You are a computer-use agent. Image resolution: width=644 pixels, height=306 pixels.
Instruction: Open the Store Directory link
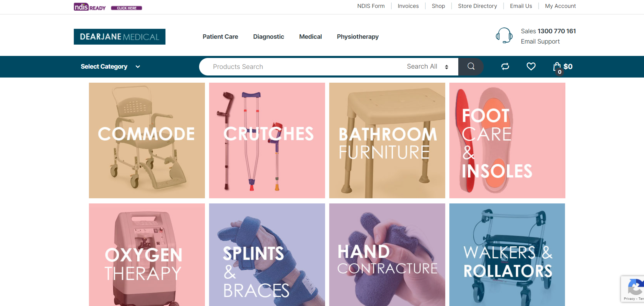[478, 6]
